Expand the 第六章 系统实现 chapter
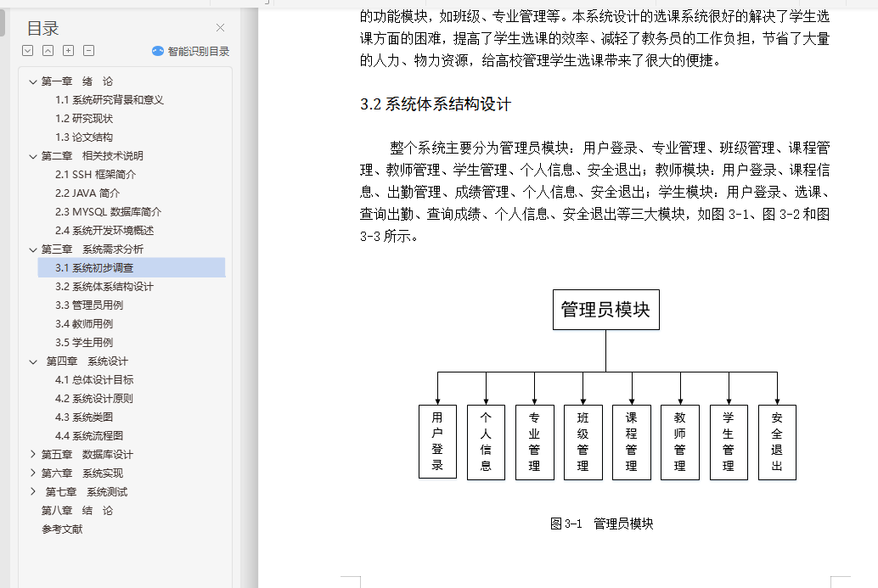This screenshot has height=588, width=878. click(x=33, y=473)
